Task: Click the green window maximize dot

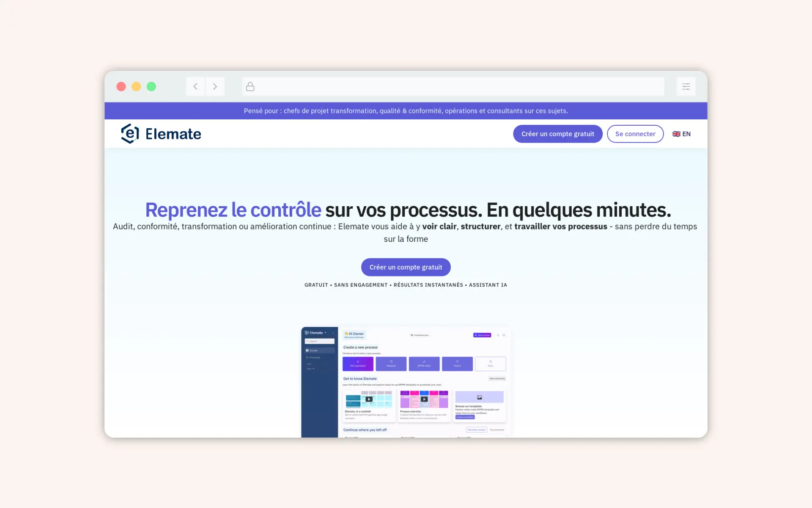Action: pos(151,86)
